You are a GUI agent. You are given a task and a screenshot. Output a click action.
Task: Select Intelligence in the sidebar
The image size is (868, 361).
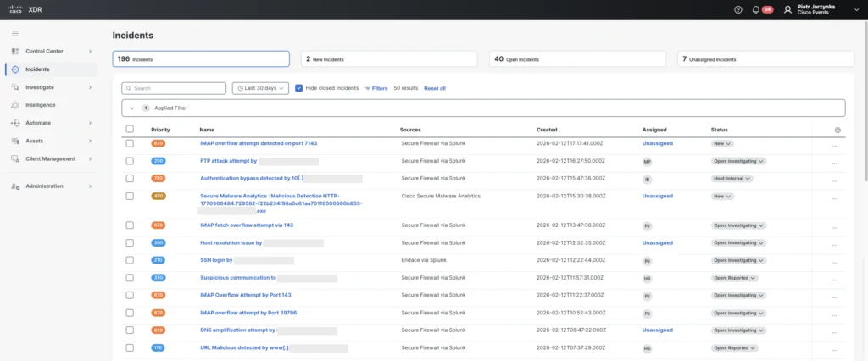(x=40, y=105)
